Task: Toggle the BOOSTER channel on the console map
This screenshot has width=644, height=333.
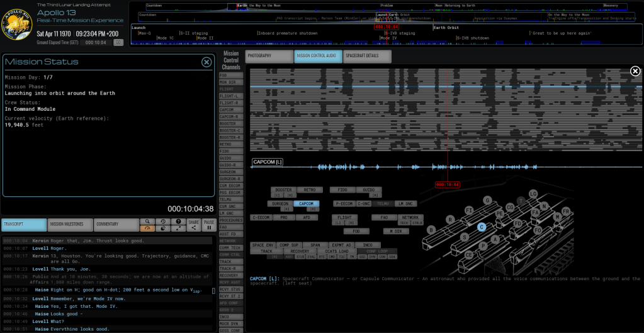Action: 283,189
